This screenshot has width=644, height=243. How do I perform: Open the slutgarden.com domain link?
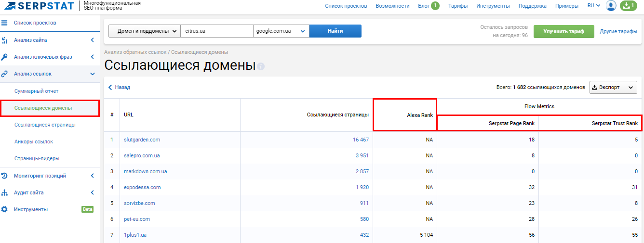pos(142,140)
